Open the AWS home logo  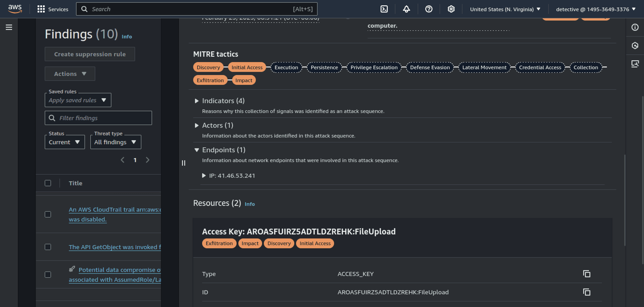point(15,9)
